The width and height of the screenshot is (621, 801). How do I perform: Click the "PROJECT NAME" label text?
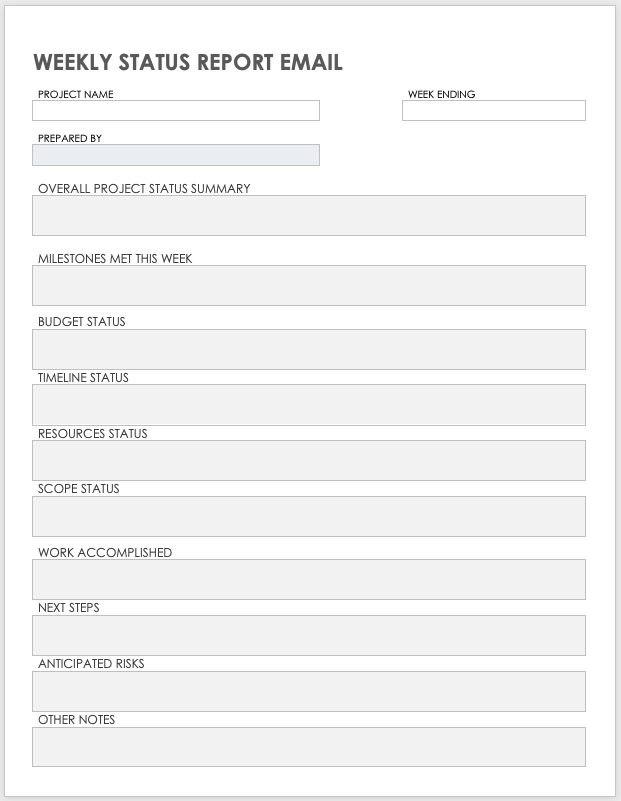(x=76, y=94)
